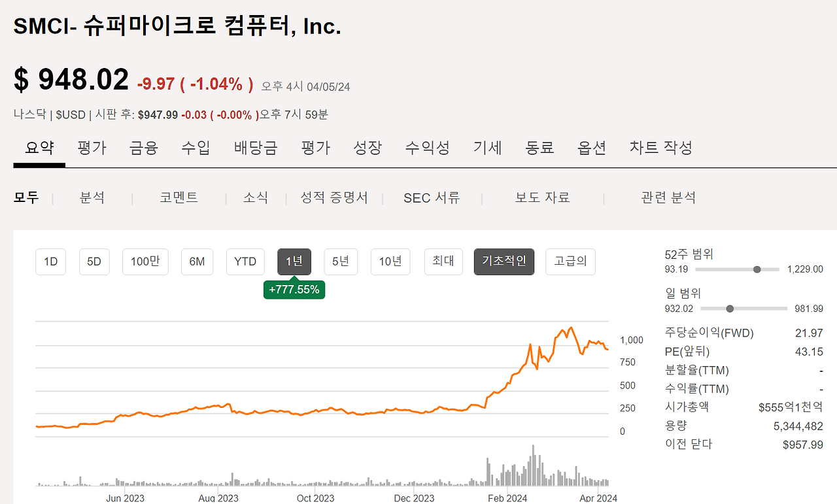
Task: Click the after-hours price $947.99
Action: [158, 115]
